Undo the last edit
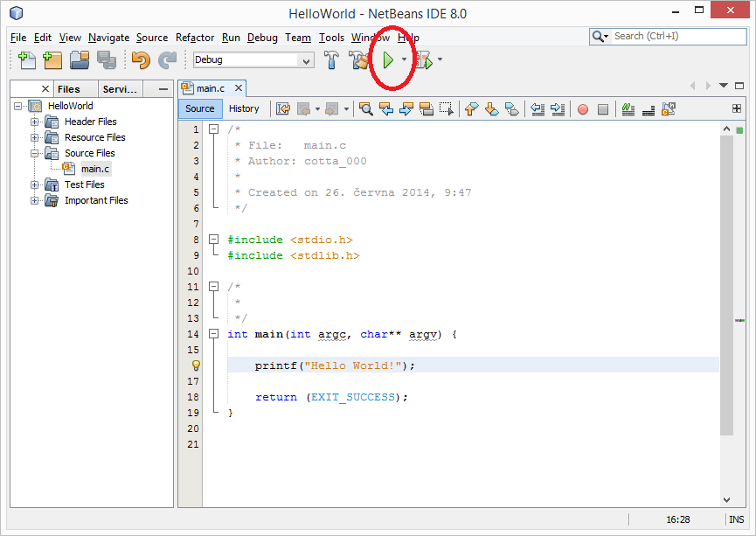 [x=140, y=59]
